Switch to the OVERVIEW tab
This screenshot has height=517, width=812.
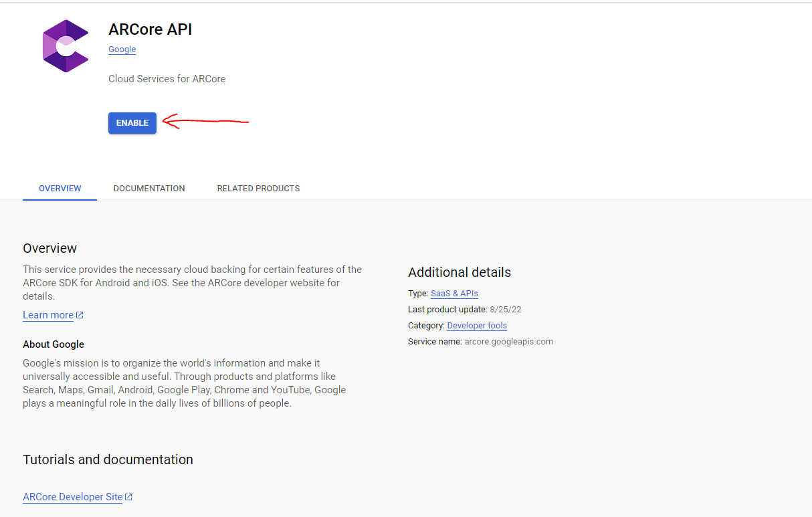60,189
